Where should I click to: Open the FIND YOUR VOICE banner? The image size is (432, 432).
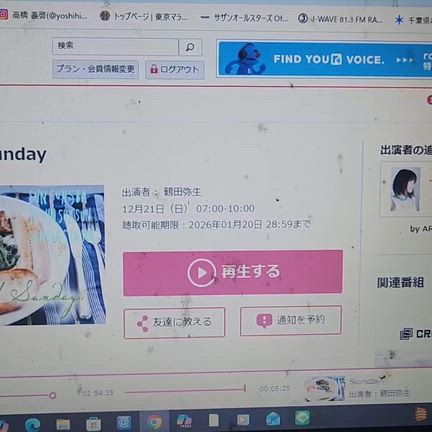pyautogui.click(x=324, y=59)
